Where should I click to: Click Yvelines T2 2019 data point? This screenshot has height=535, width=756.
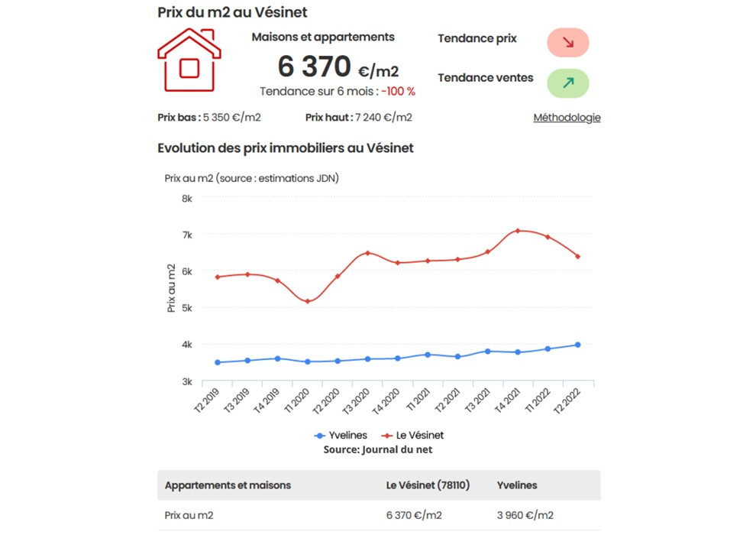tap(218, 362)
